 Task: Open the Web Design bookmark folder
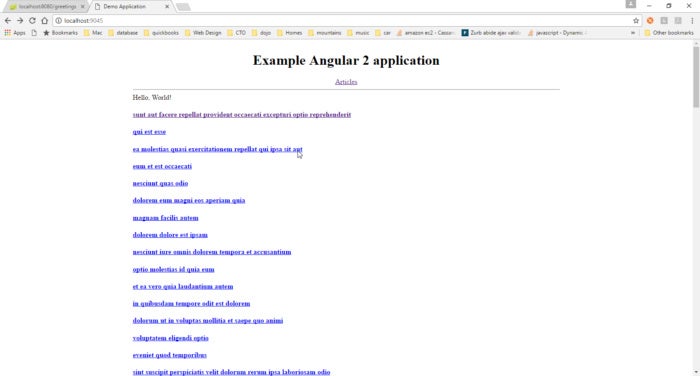(x=203, y=33)
